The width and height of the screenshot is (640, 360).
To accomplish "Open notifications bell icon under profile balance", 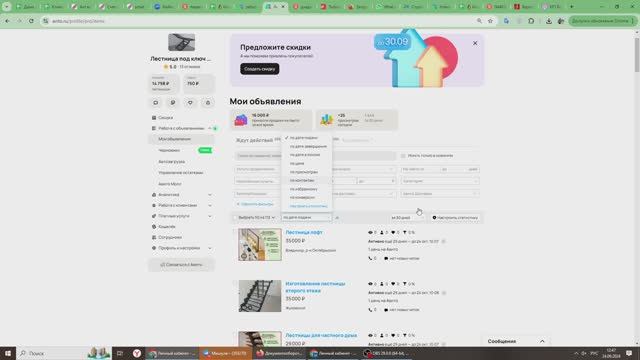I will (x=208, y=102).
